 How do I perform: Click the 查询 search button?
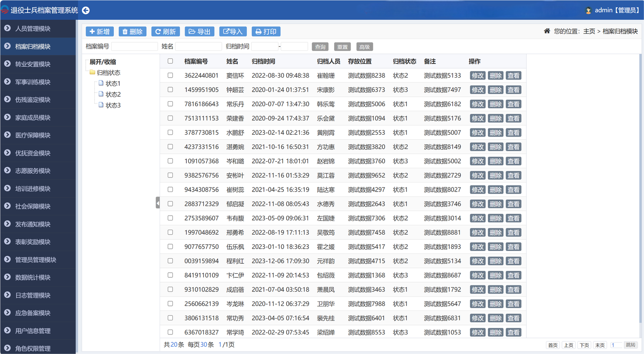tap(320, 47)
